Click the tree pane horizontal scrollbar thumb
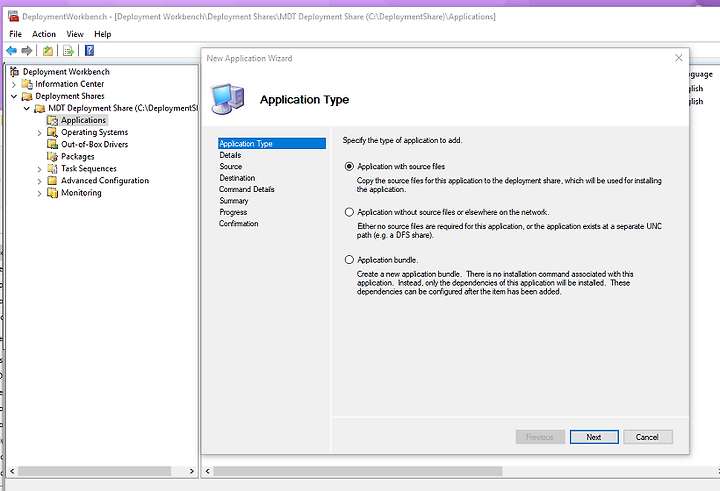 [x=95, y=471]
